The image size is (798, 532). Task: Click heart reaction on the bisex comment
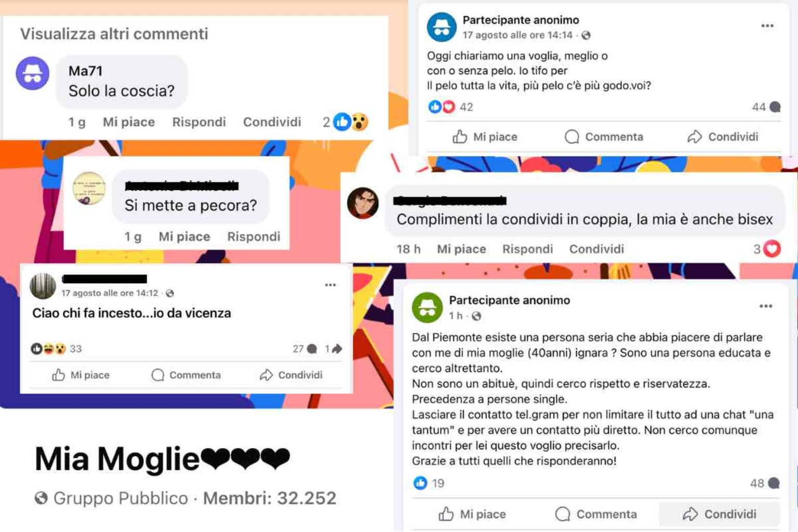(x=772, y=249)
